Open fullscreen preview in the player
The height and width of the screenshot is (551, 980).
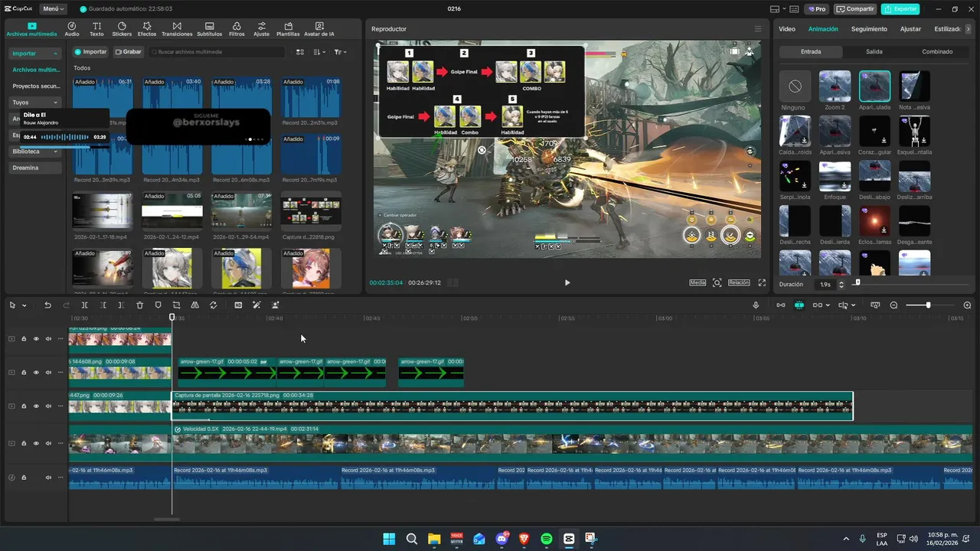762,282
